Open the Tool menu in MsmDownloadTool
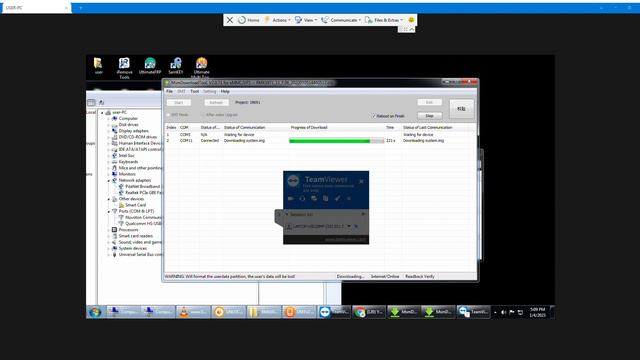The height and width of the screenshot is (360, 640). [x=194, y=91]
